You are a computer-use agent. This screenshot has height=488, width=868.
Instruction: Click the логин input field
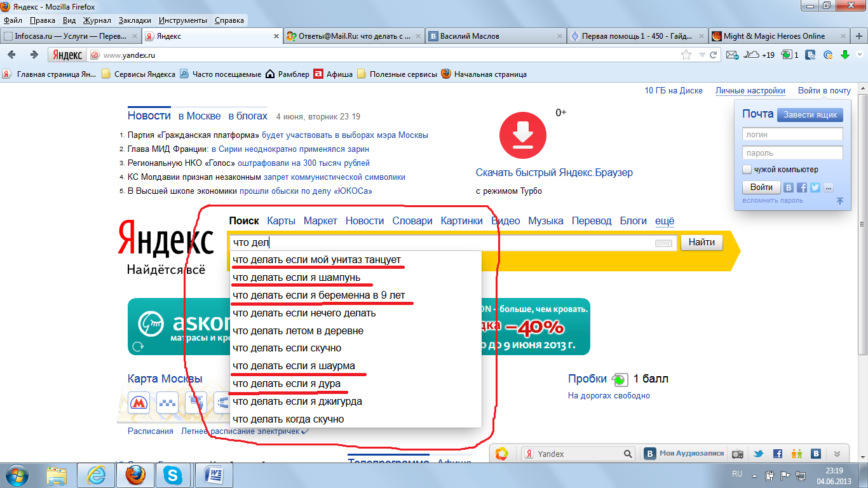click(792, 134)
